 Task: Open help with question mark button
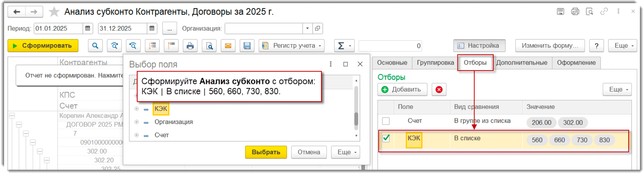[596, 45]
